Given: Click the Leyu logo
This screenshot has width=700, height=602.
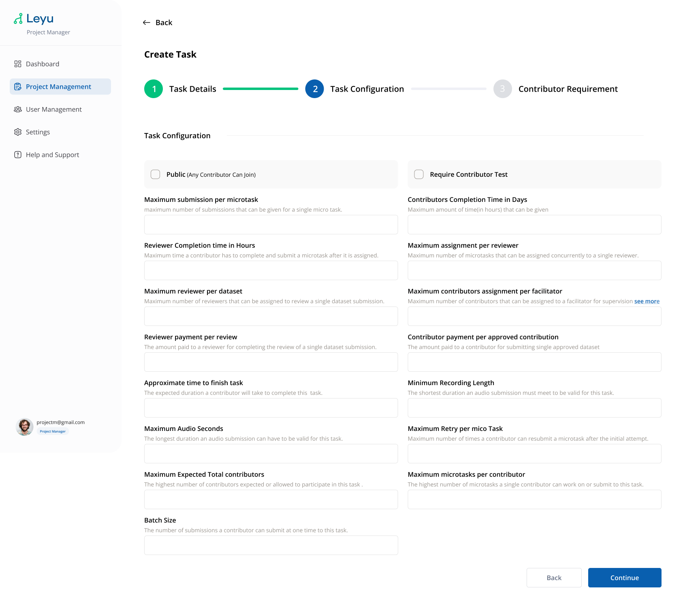Looking at the screenshot, I should click(34, 18).
